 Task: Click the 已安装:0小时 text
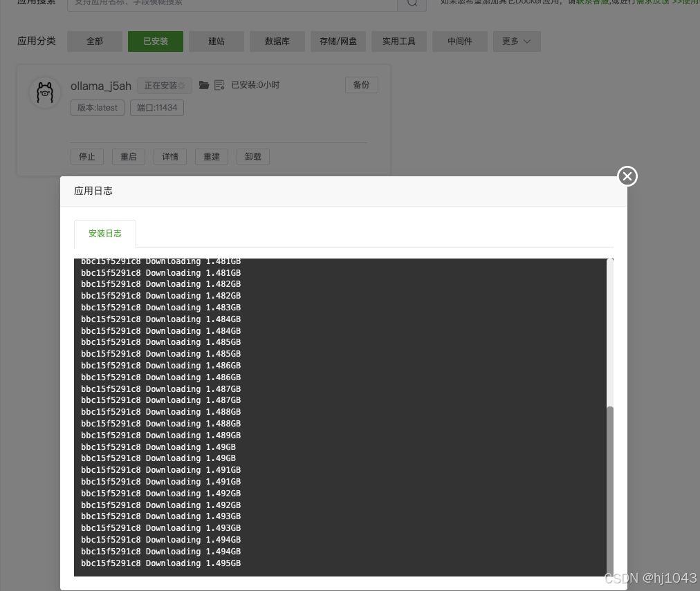point(255,85)
